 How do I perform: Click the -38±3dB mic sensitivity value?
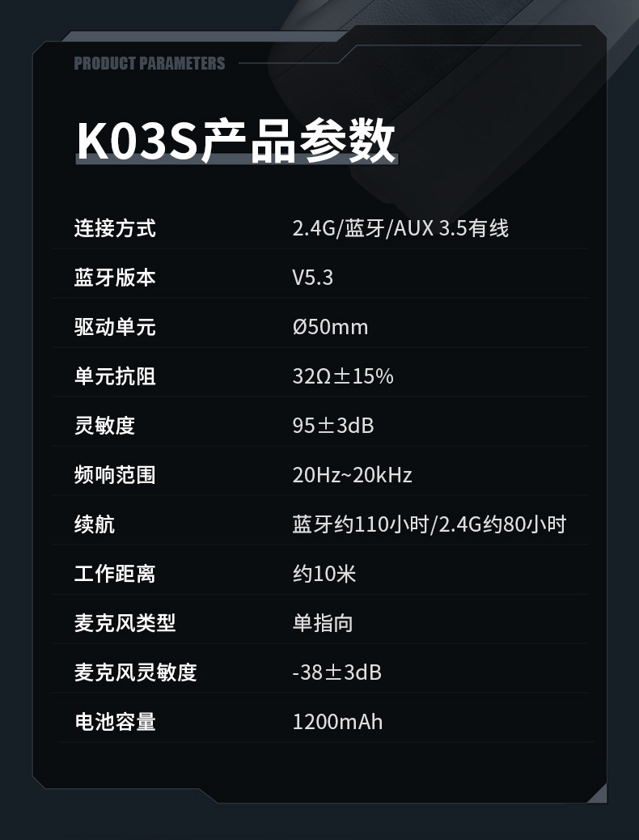click(x=336, y=672)
